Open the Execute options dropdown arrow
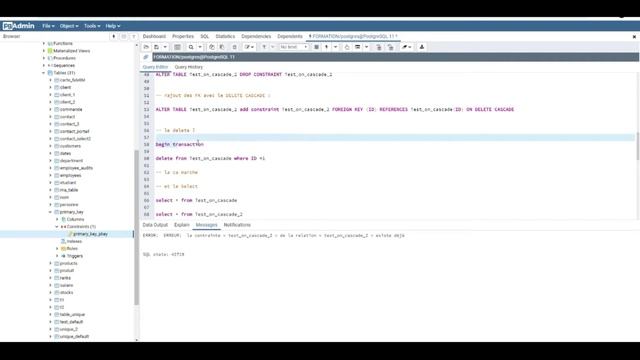 tap(336, 47)
